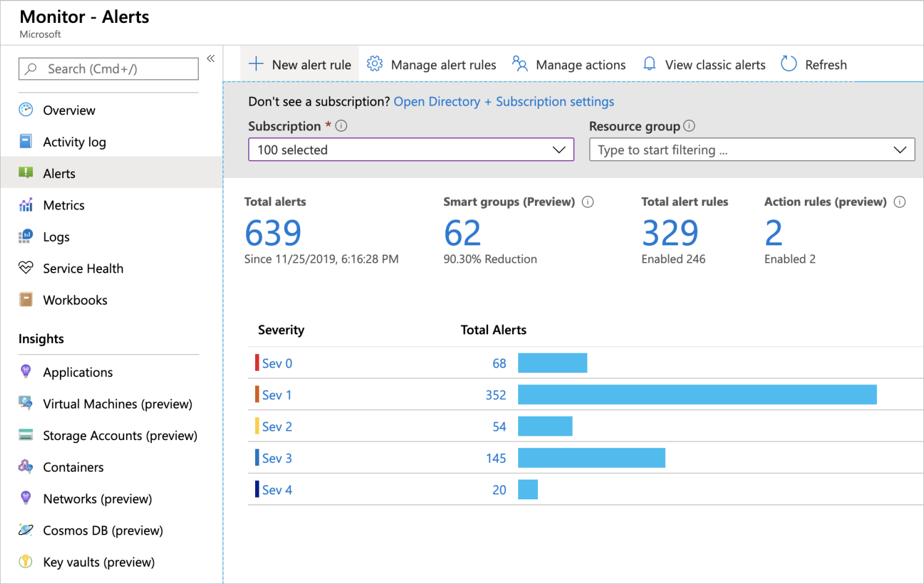Click the Sev 3 blue bar
924x584 pixels.
point(591,458)
